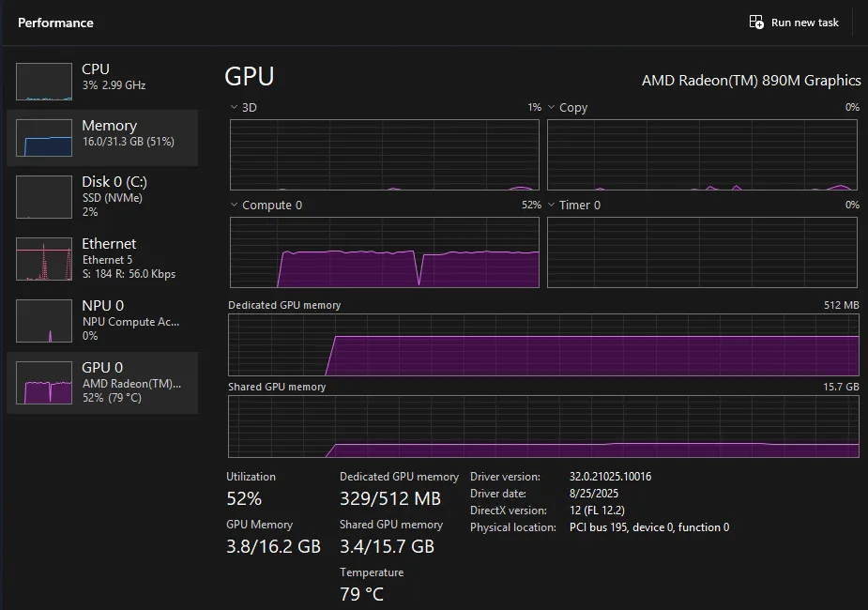Click the 16.0/31.3 GB (51%) memory text
This screenshot has width=868, height=610.
[129, 142]
